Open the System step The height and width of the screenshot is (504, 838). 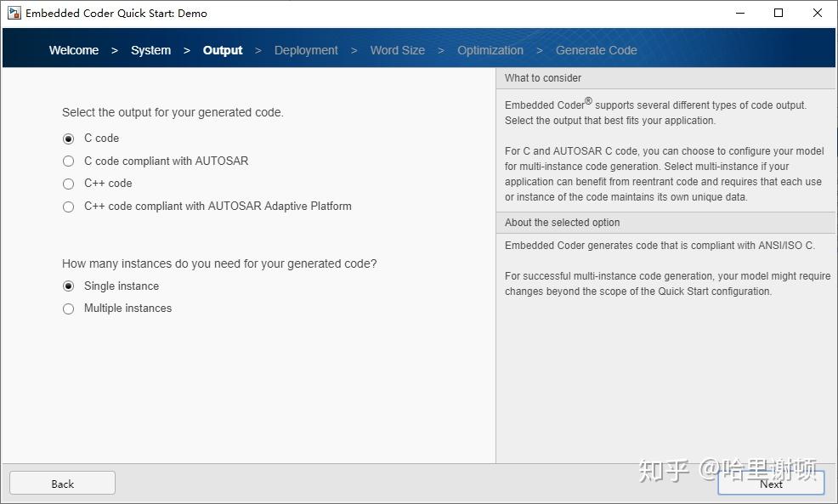150,50
